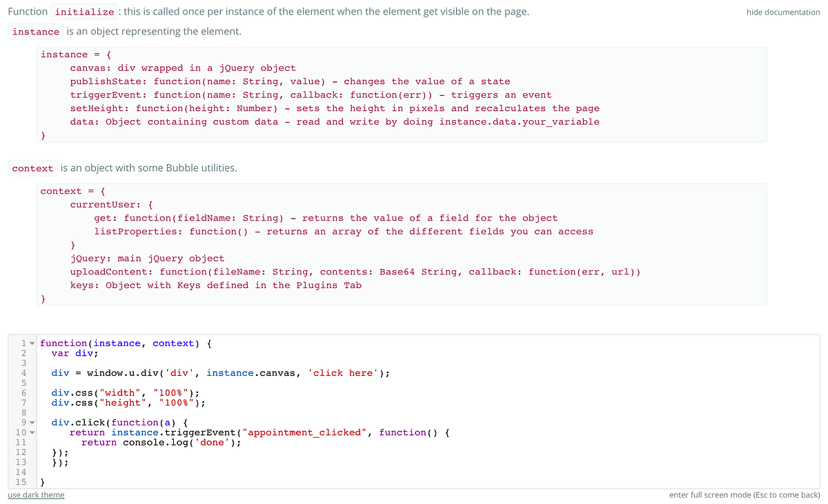Click the hide documentation link
The width and height of the screenshot is (828, 504).
pyautogui.click(x=783, y=12)
